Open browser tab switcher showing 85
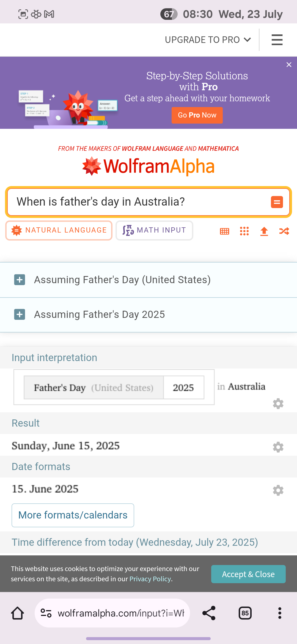 click(x=245, y=613)
